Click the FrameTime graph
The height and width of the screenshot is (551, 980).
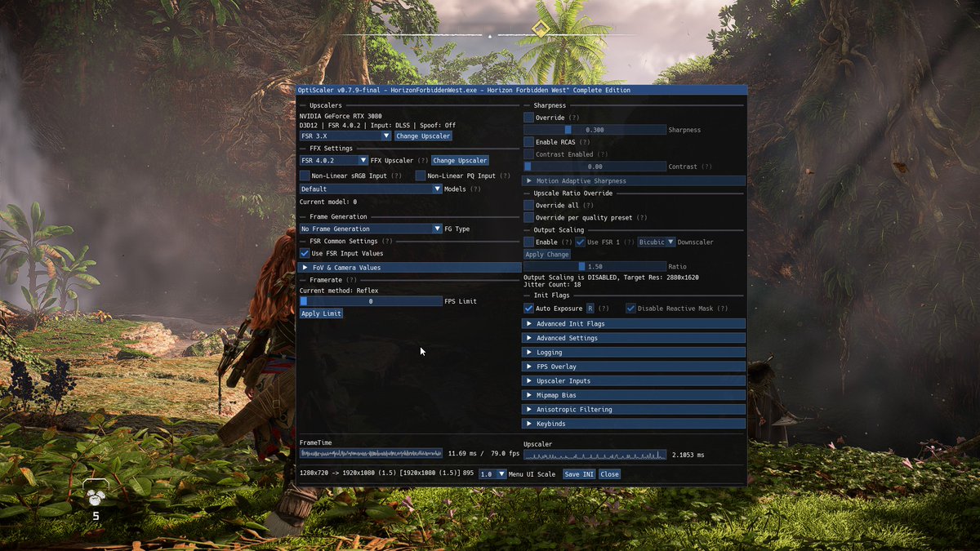[371, 453]
